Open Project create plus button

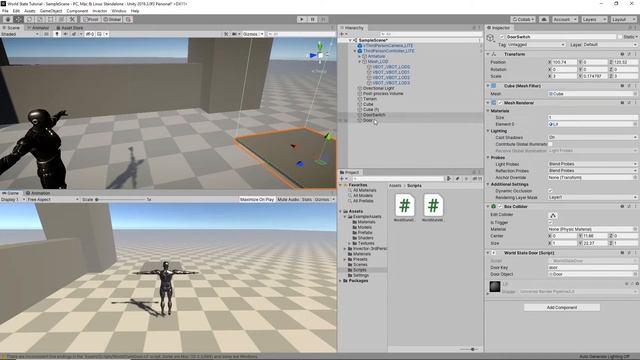coord(343,179)
